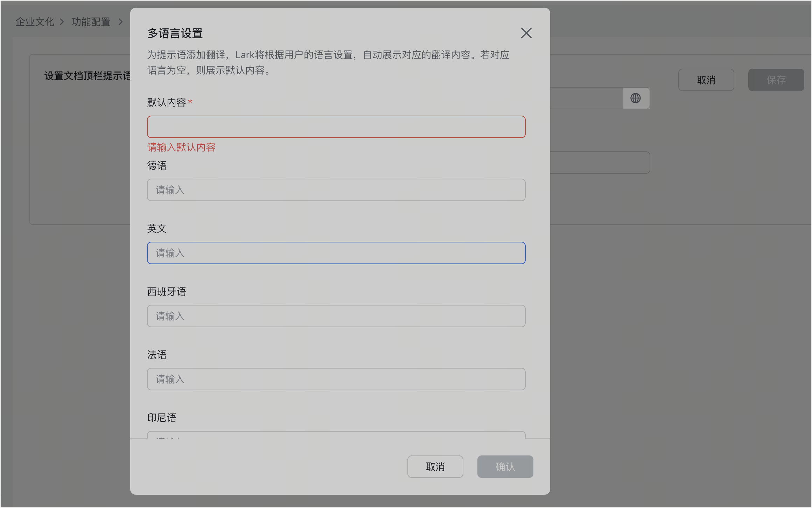Viewport: 812px width, 508px height.
Task: Click the background 取消 button
Action: [x=706, y=80]
